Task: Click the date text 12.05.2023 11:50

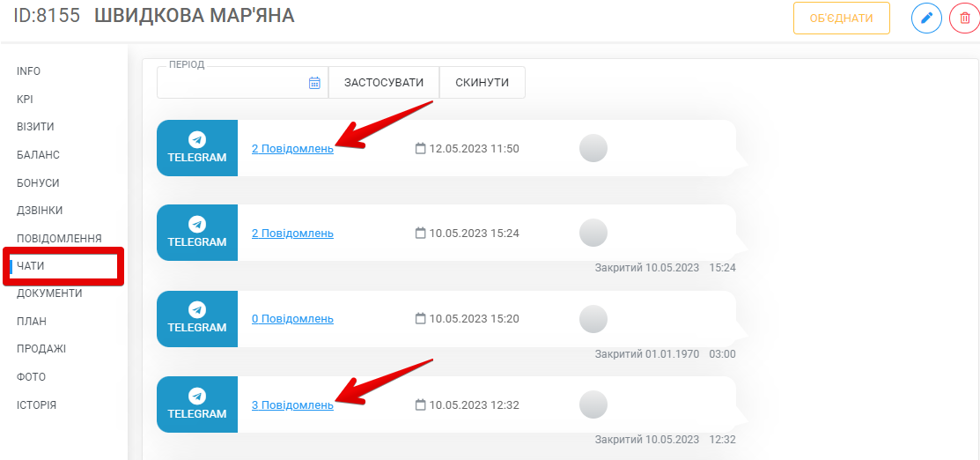Action: [475, 148]
